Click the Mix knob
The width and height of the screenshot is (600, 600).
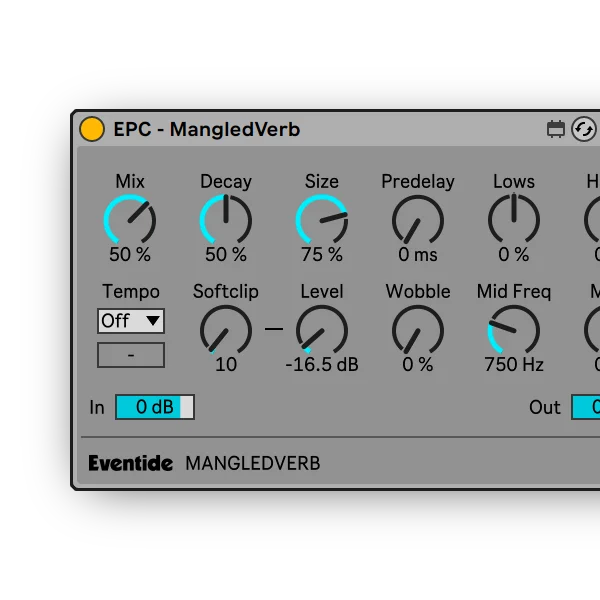tap(130, 219)
